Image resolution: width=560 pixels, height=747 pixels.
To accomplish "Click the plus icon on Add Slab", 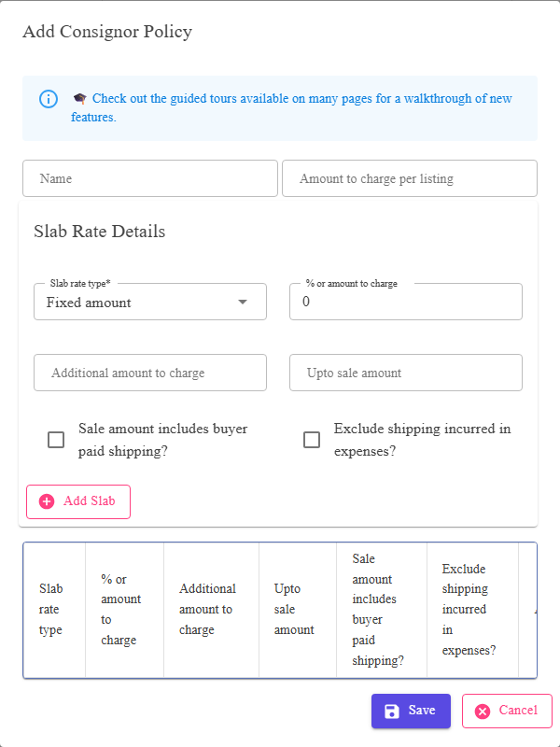I will tap(47, 501).
